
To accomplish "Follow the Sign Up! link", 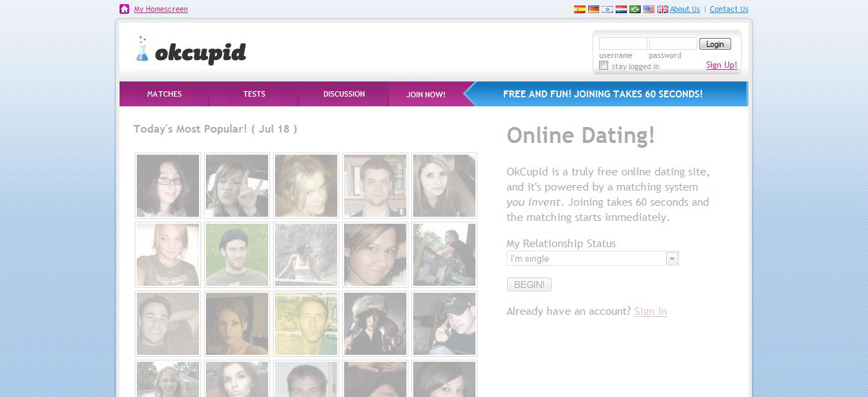I will click(721, 65).
